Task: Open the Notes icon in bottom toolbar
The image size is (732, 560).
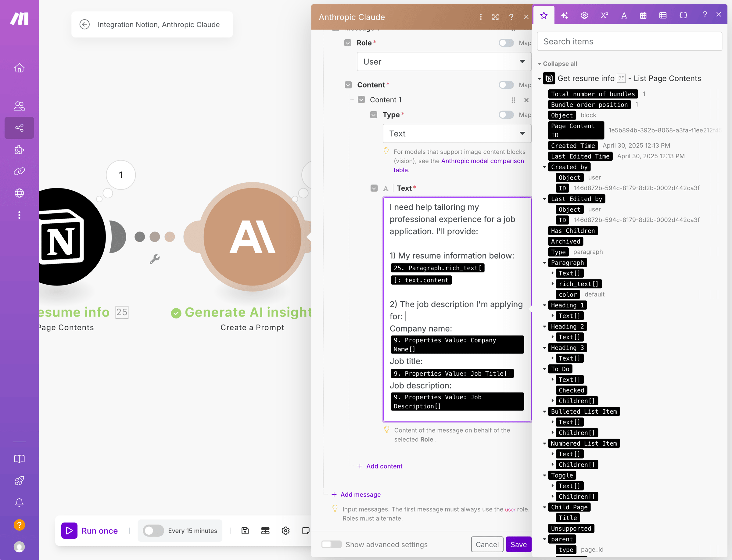Action: pyautogui.click(x=306, y=531)
